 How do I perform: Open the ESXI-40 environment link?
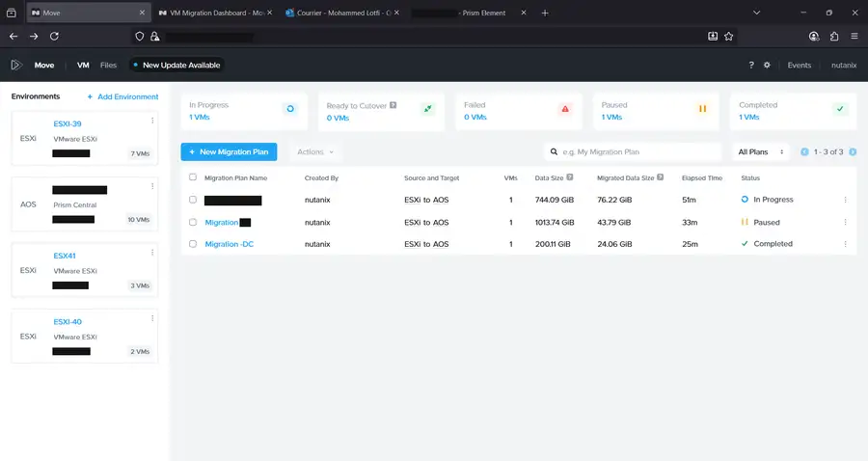click(68, 321)
